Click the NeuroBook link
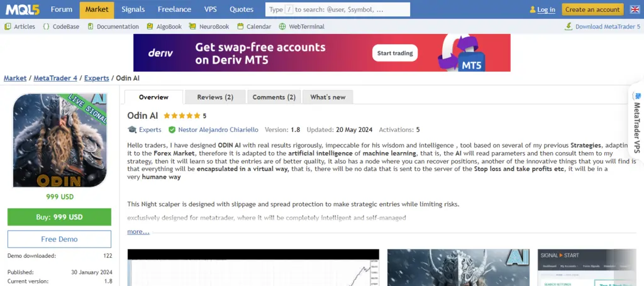Image resolution: width=644 pixels, height=286 pixels. pyautogui.click(x=214, y=26)
